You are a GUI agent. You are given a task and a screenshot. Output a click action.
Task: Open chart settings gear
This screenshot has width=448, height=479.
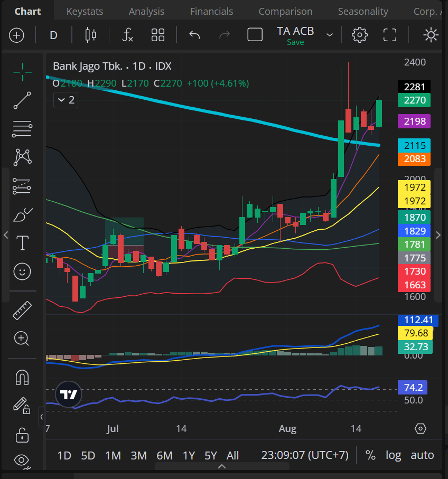tap(360, 35)
